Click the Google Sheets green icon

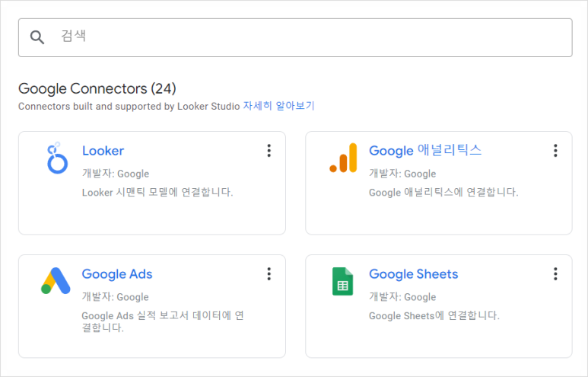pyautogui.click(x=343, y=281)
